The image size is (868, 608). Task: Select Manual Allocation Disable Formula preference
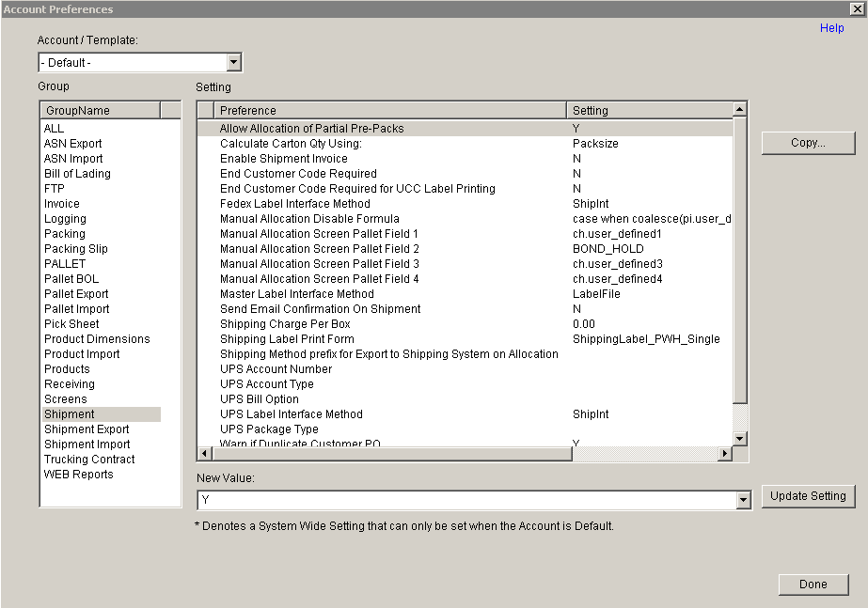[465, 219]
